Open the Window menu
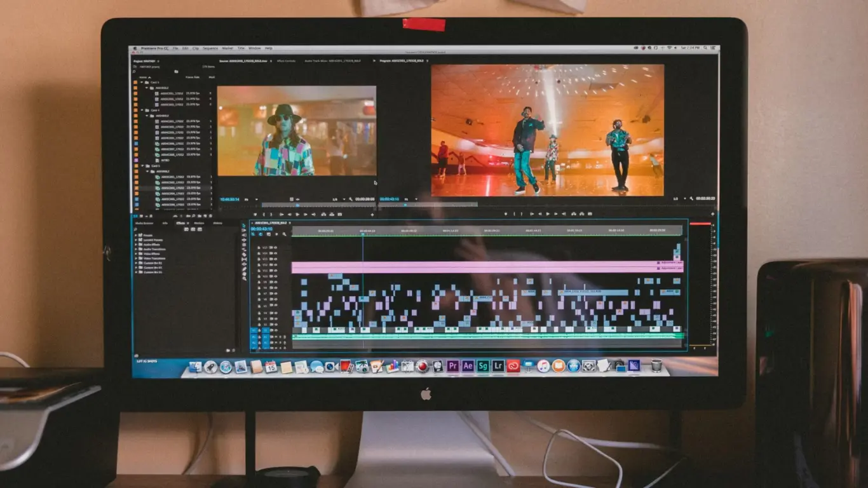 tap(255, 48)
